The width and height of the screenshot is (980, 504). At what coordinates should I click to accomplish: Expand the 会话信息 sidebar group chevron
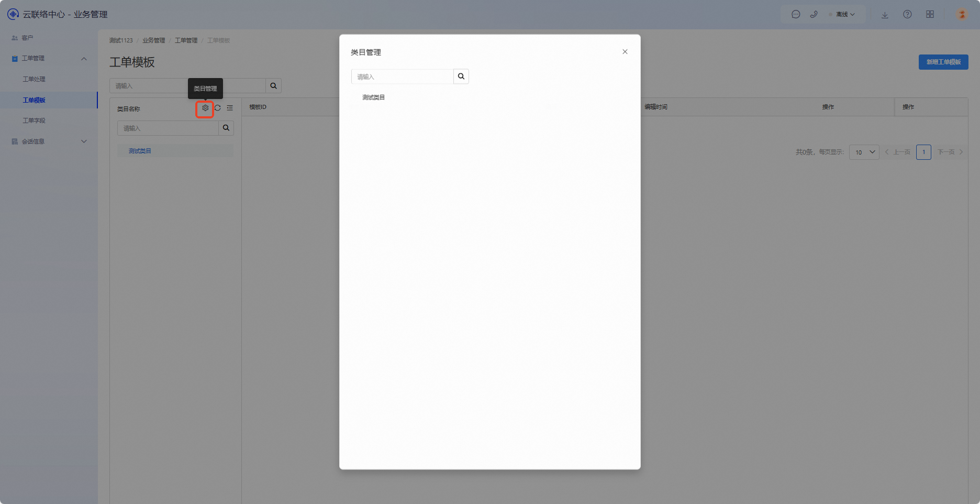(x=84, y=141)
